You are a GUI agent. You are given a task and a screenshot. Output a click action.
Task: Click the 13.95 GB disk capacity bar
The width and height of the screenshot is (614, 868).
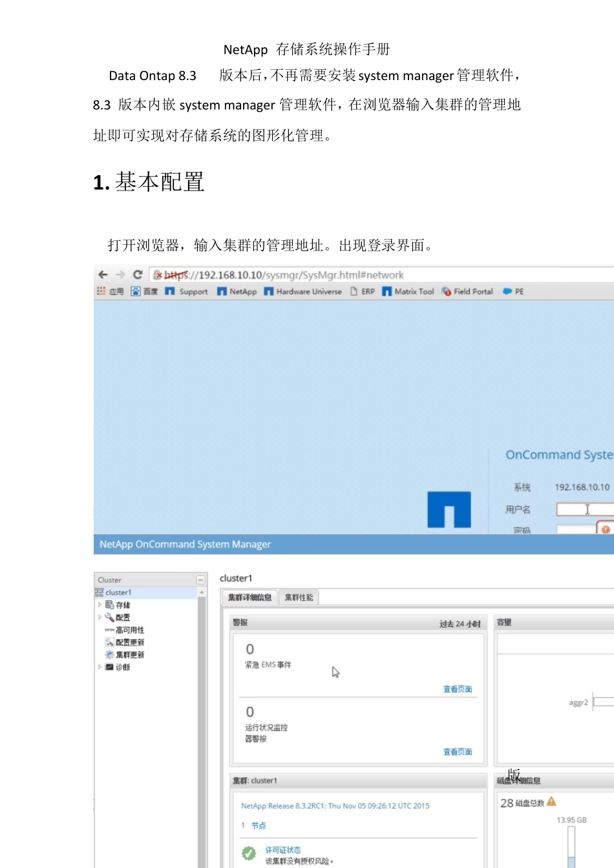[571, 847]
